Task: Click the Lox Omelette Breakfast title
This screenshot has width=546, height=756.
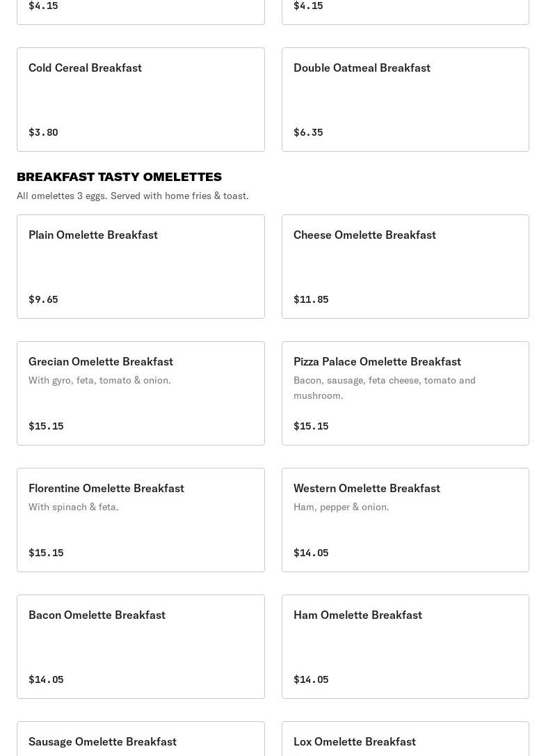Action: (354, 741)
